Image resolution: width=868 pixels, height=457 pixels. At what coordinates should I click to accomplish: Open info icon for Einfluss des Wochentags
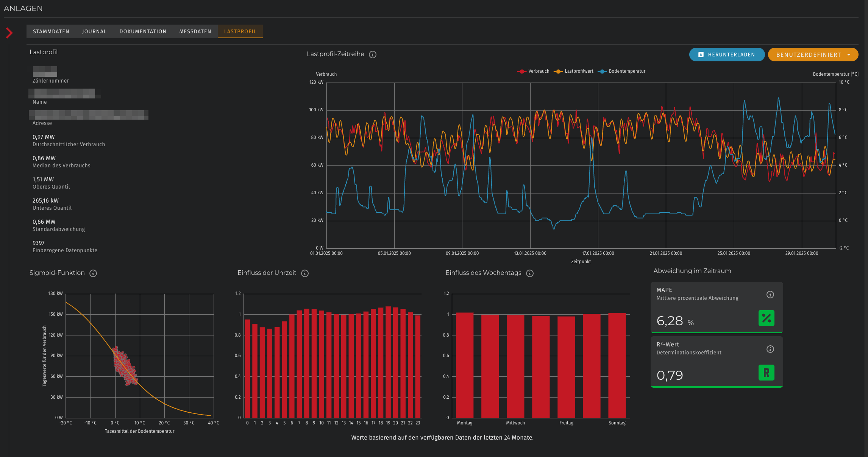[530, 273]
